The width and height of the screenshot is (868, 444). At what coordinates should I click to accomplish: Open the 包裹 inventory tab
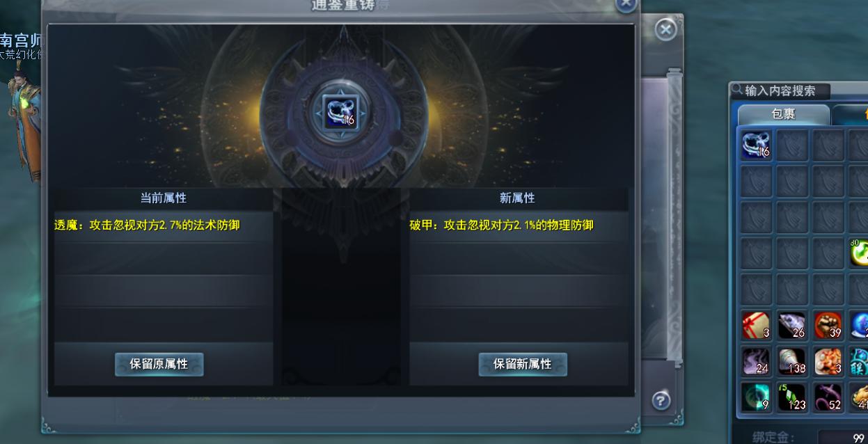(784, 114)
